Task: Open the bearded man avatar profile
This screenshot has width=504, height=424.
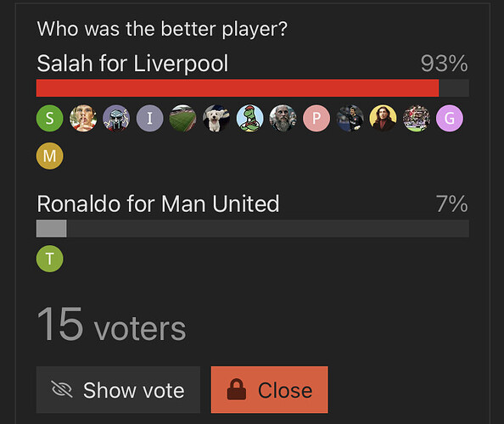Action: click(283, 118)
